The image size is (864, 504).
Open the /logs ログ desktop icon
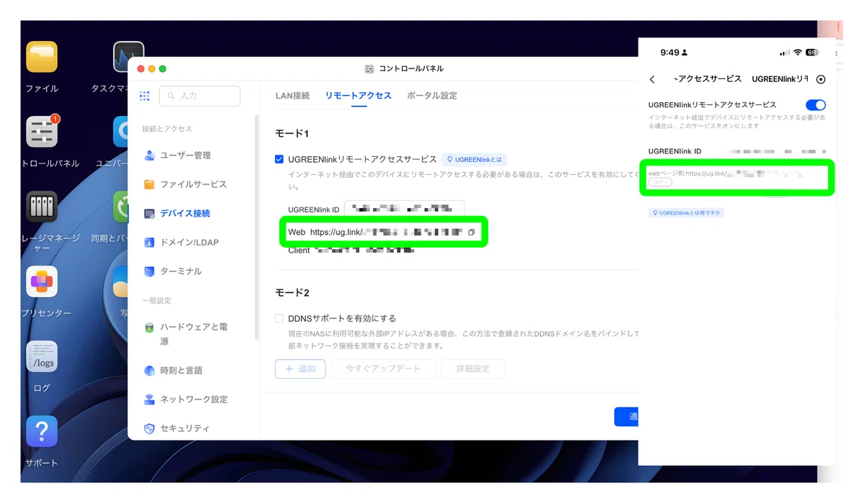(42, 356)
